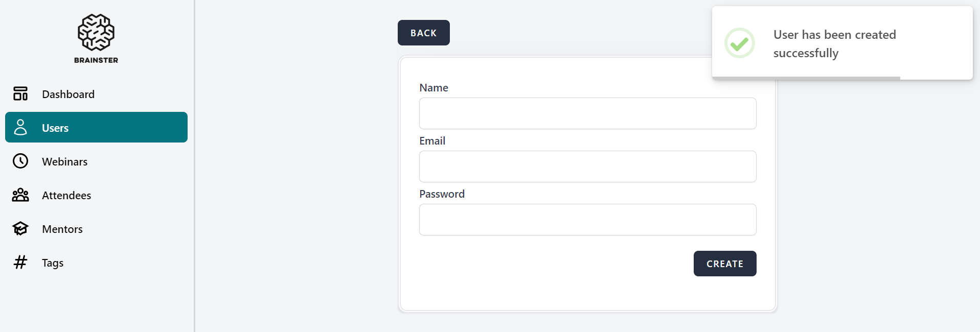Click into the Email field
980x332 pixels.
point(587,167)
